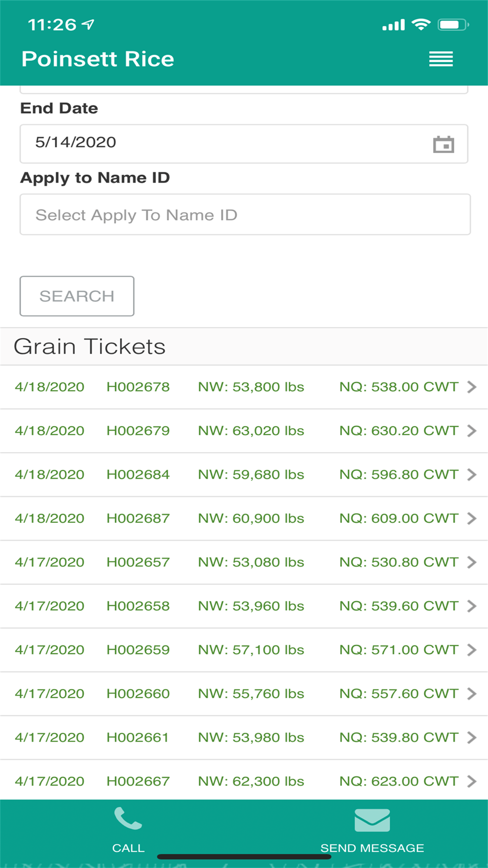
Task: Click net weight NW: 60,900 lbs
Action: click(251, 518)
